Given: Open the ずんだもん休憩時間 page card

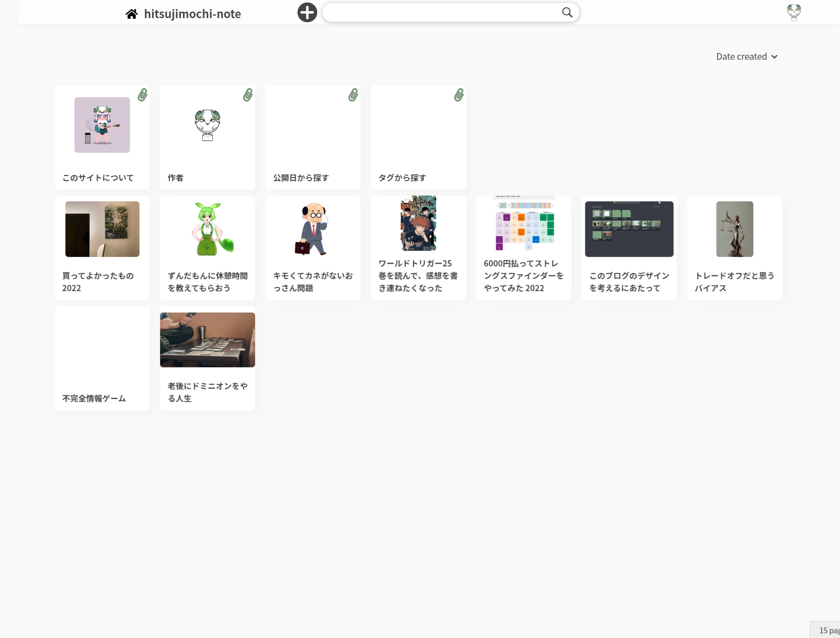Looking at the screenshot, I should [207, 248].
